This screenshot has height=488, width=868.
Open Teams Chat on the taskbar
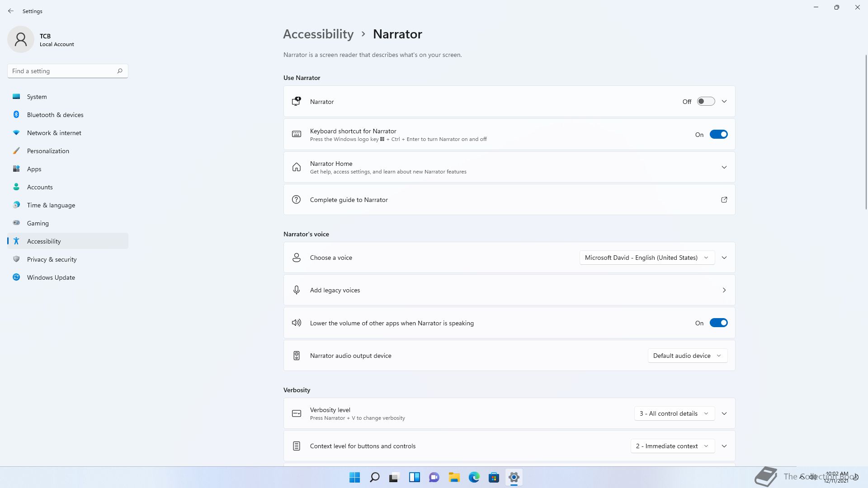click(434, 477)
